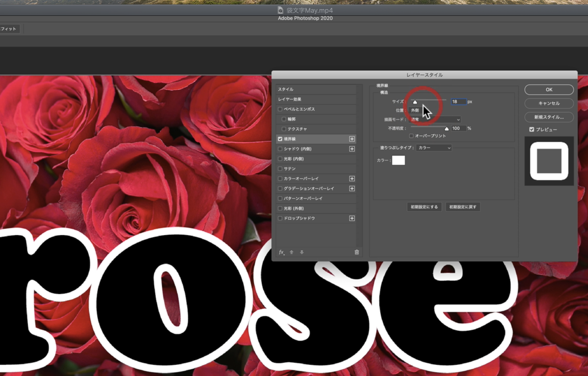Select the パターンオーバーレイ style row
Viewport: 588px width, 376px height.
pyautogui.click(x=316, y=198)
